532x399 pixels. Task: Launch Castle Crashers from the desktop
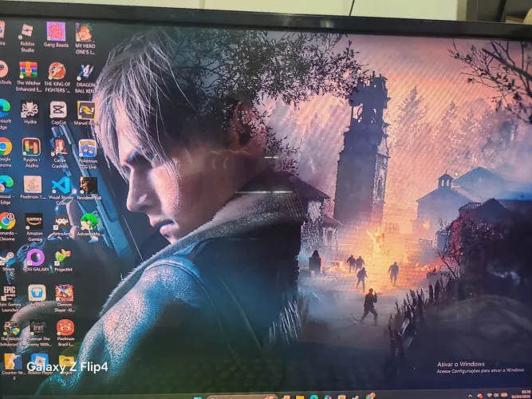pyautogui.click(x=60, y=154)
